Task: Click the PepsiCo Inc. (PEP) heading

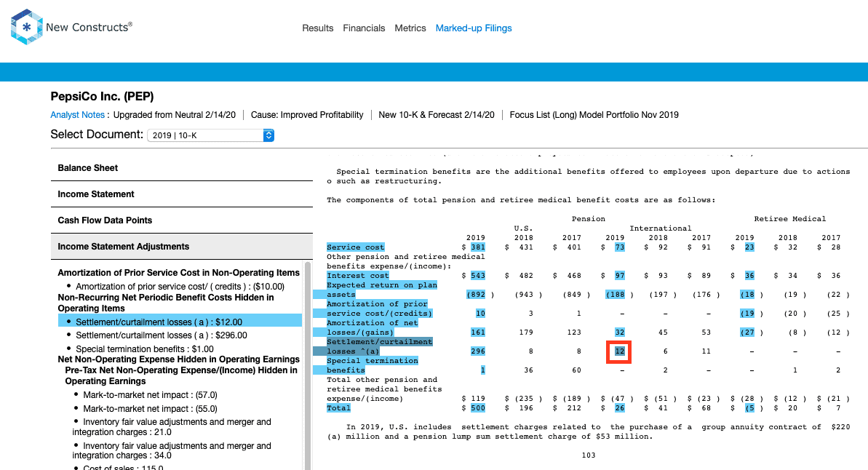Action: click(103, 96)
